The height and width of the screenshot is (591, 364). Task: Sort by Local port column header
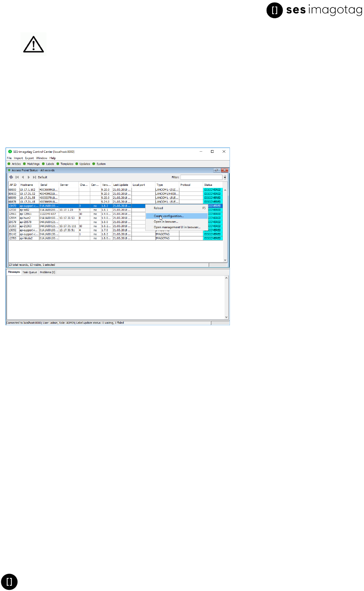(143, 185)
